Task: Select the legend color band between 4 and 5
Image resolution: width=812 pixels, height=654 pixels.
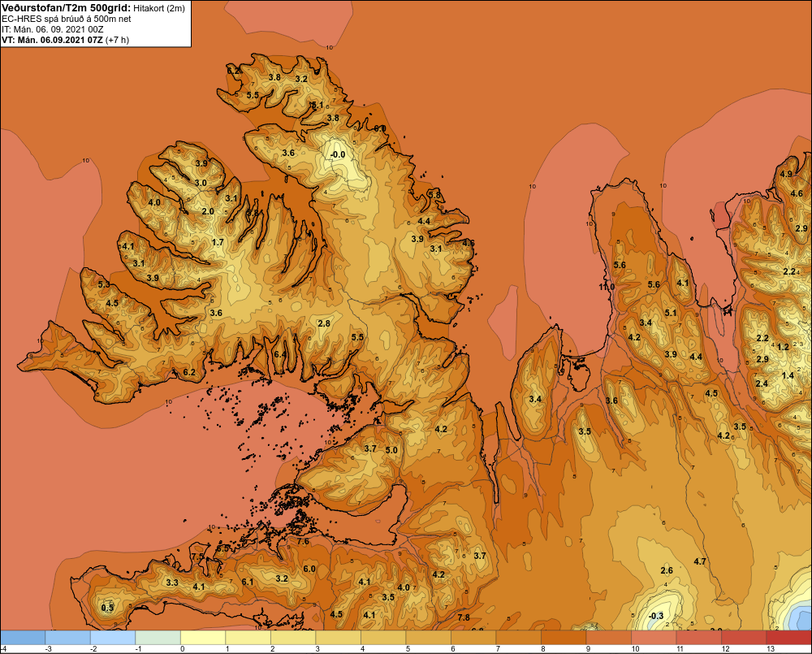Action: [x=383, y=638]
